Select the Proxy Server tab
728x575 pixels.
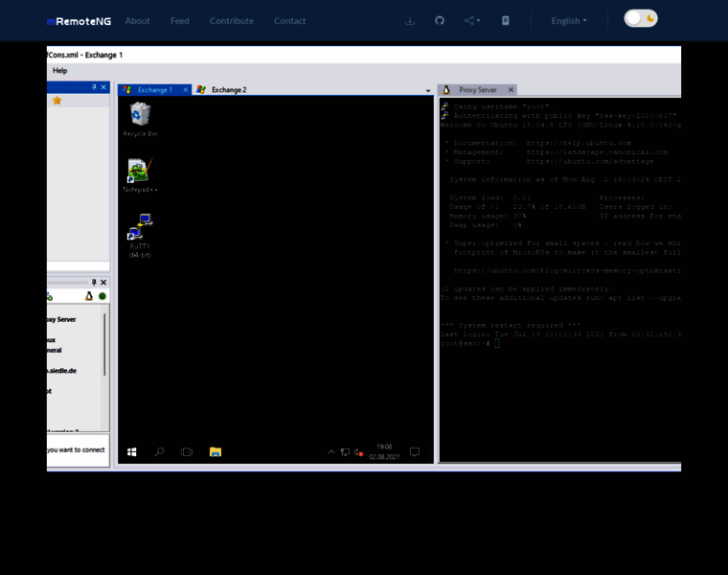478,90
